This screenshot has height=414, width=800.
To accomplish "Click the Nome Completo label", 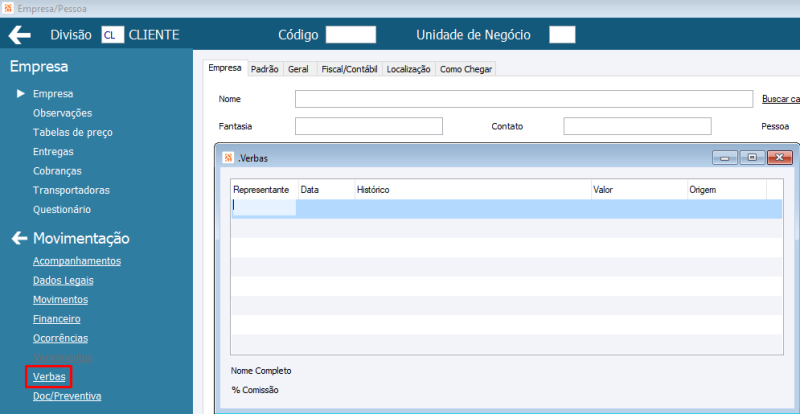I will tap(261, 371).
